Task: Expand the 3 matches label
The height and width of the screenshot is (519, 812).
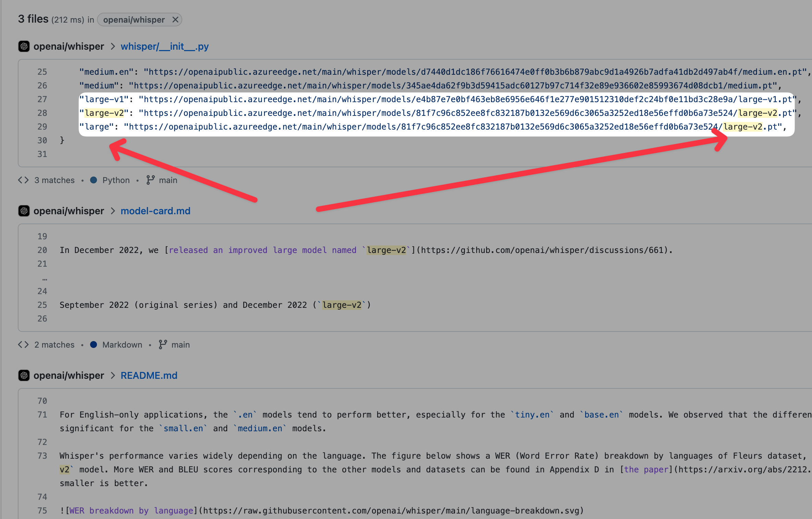Action: pyautogui.click(x=54, y=180)
